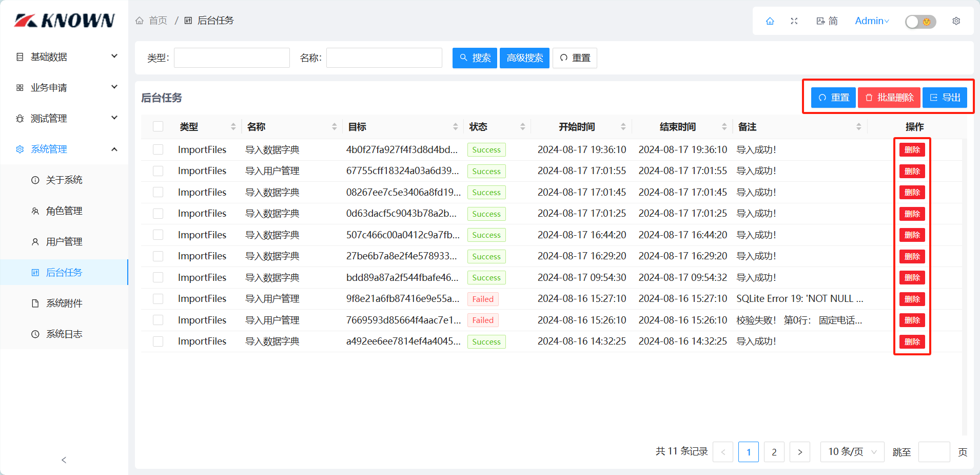Open the Admin user dropdown

[872, 21]
